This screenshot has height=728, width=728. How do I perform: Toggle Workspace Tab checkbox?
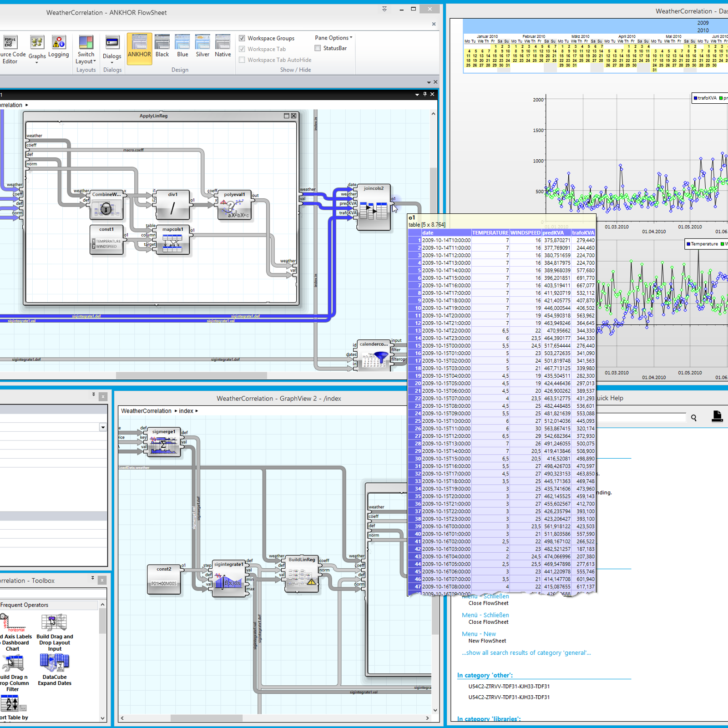tap(242, 49)
